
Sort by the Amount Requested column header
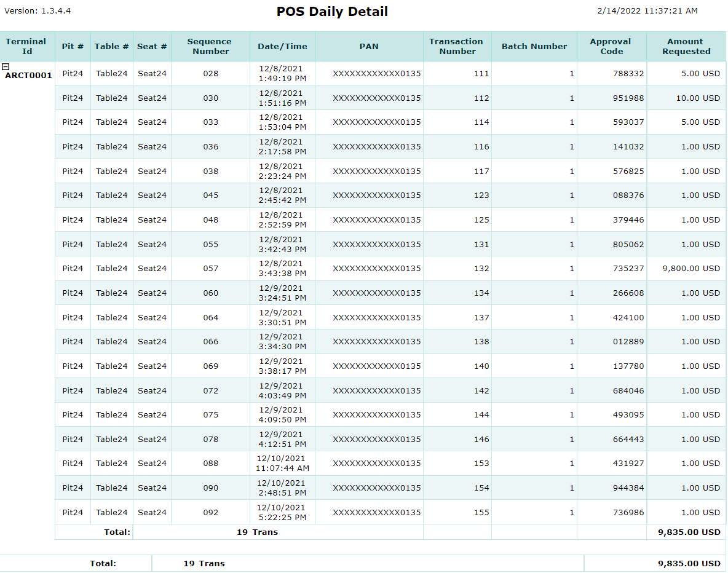[686, 46]
